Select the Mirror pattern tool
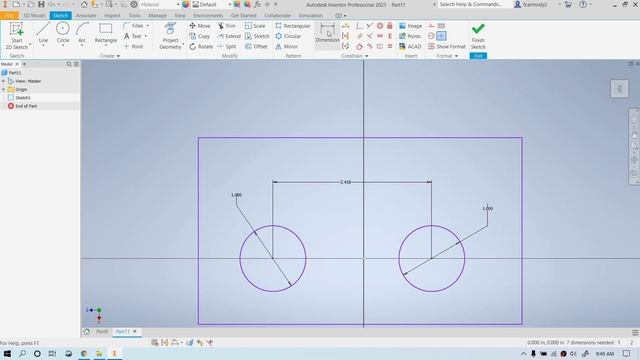The width and height of the screenshot is (640, 360). pyautogui.click(x=287, y=47)
